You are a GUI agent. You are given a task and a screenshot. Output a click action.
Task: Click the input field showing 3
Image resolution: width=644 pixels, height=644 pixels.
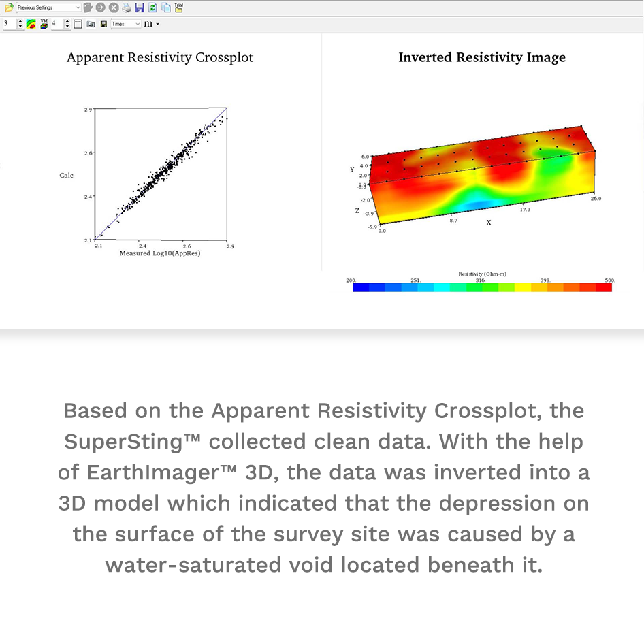click(x=10, y=24)
